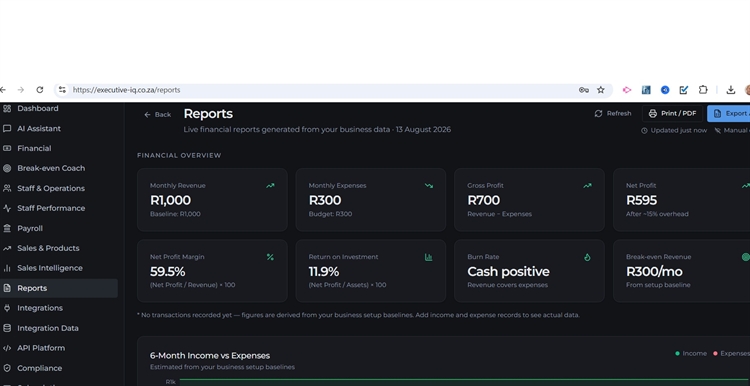Bookmark this page with the star icon
The height and width of the screenshot is (386, 750).
tap(601, 90)
